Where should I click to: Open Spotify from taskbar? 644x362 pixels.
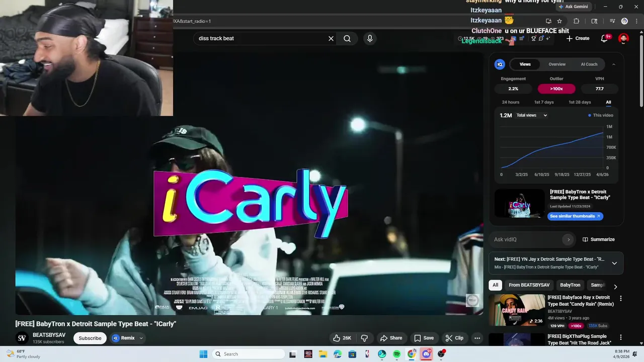[x=396, y=354]
